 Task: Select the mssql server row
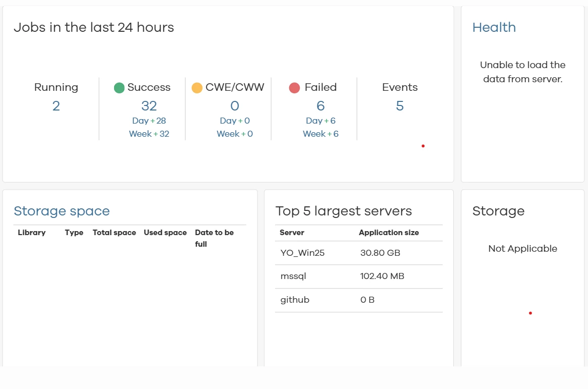[x=359, y=276]
